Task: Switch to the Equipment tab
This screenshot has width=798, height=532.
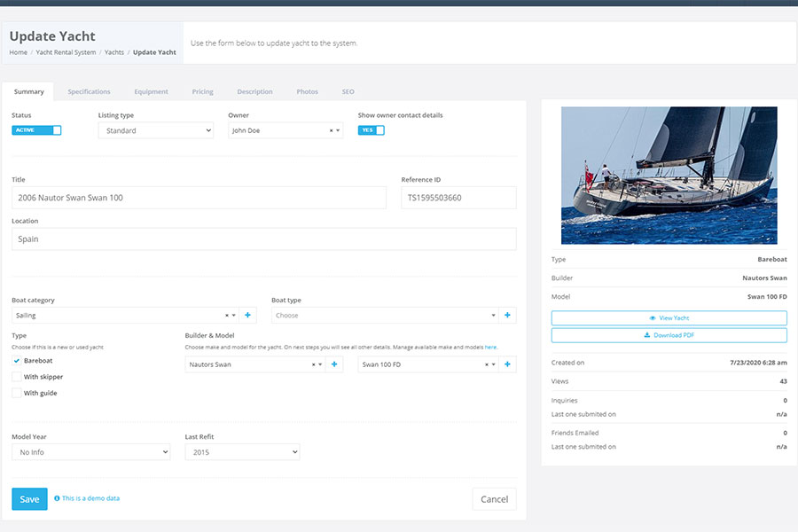Action: (x=151, y=91)
